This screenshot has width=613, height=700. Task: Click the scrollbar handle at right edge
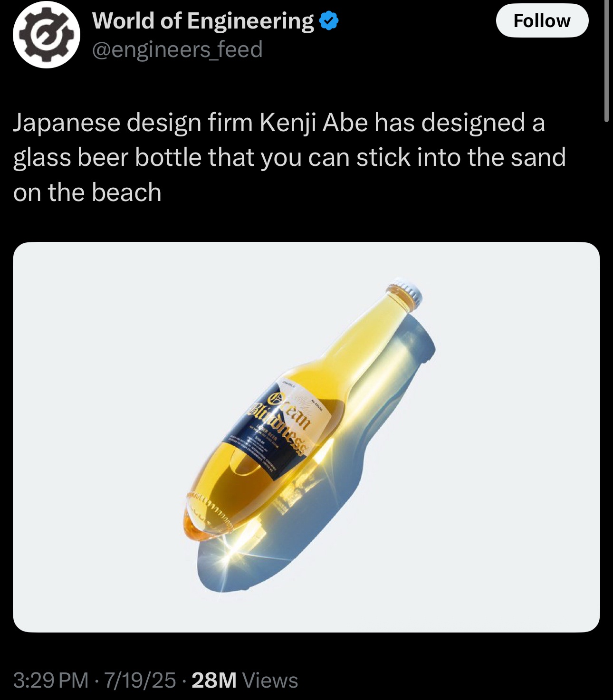(x=607, y=61)
